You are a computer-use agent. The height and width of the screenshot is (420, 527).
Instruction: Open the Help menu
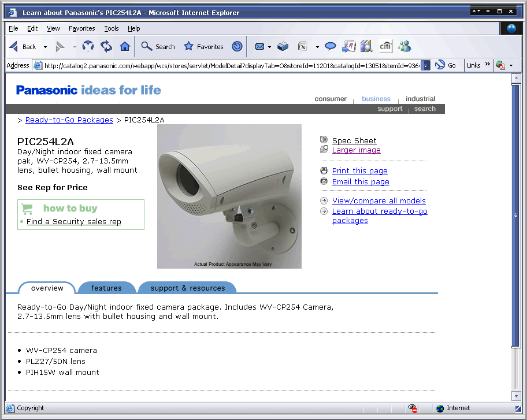133,28
